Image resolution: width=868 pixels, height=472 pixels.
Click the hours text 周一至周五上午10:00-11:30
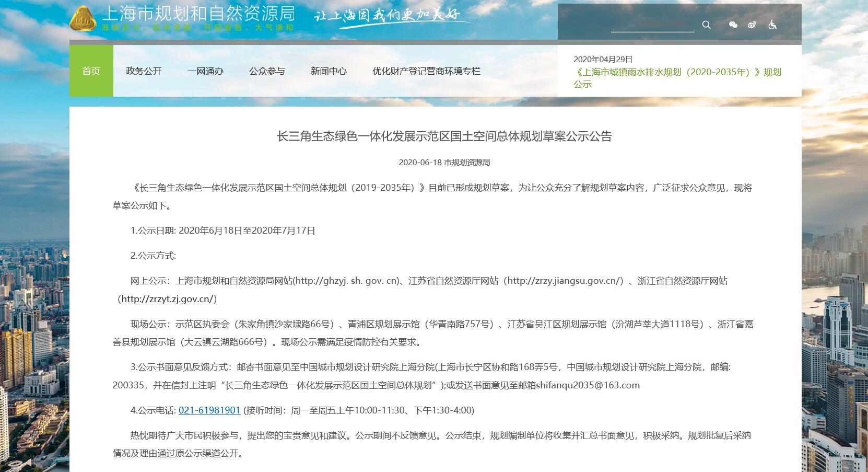click(348, 410)
